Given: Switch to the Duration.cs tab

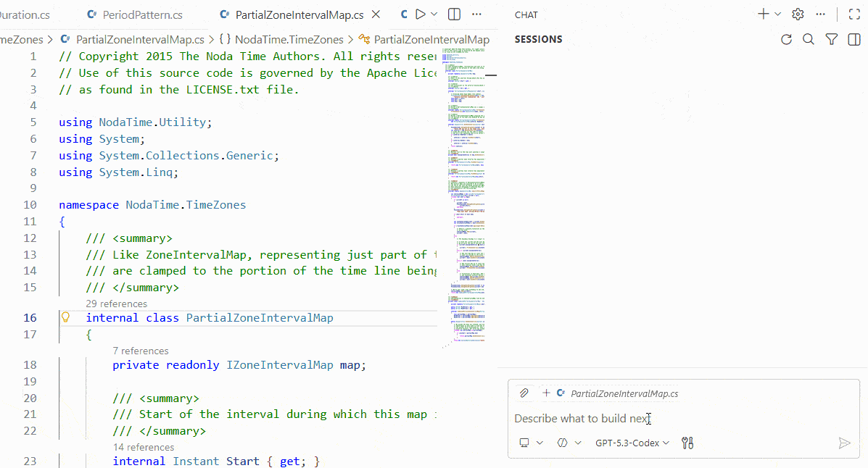Looking at the screenshot, I should [25, 14].
